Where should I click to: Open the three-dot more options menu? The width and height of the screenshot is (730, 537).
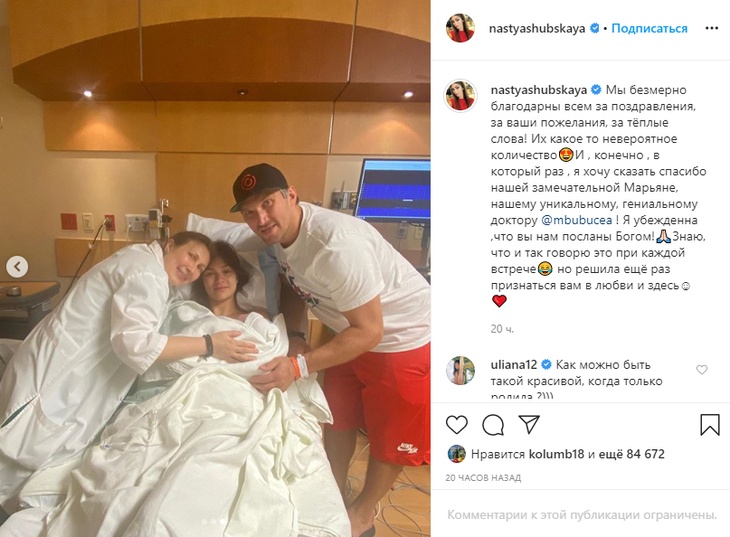coord(711,28)
